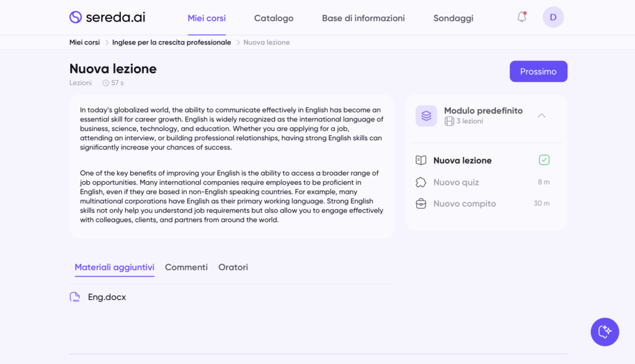
Task: Click the sereda.ai logo
Action: [107, 17]
